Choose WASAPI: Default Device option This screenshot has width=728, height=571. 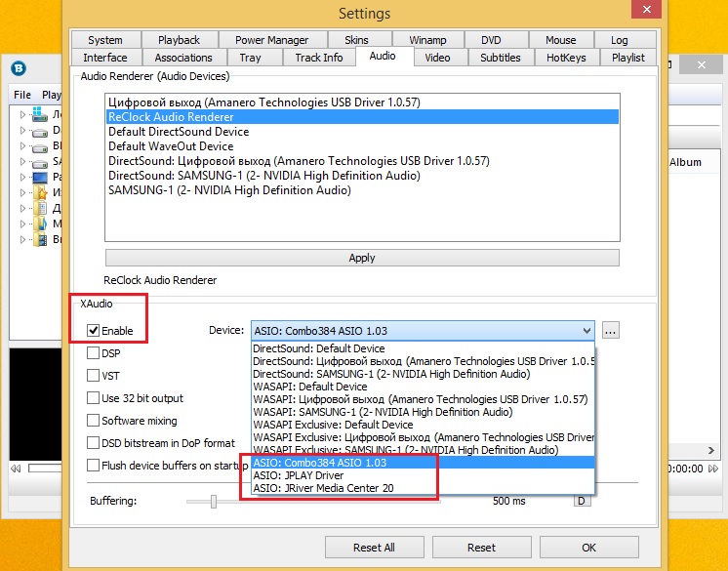point(423,387)
